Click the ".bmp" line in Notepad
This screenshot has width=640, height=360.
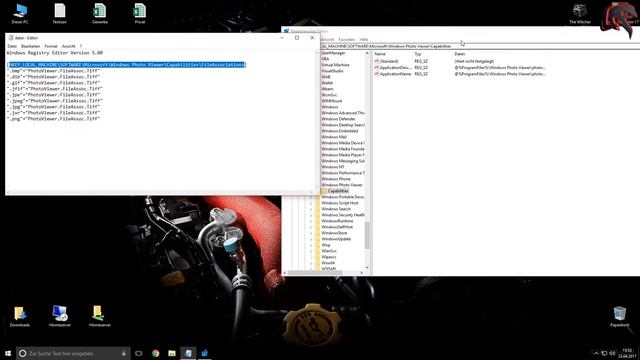pos(53,71)
